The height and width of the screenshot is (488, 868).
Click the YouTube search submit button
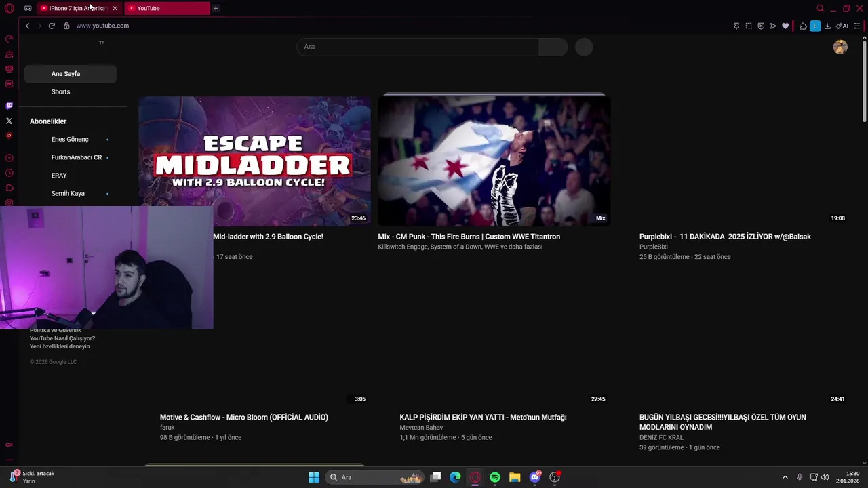(x=553, y=47)
